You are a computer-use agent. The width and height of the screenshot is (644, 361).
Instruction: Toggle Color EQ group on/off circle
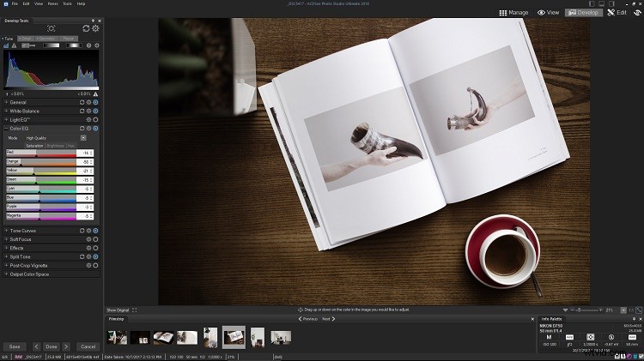pyautogui.click(x=95, y=129)
